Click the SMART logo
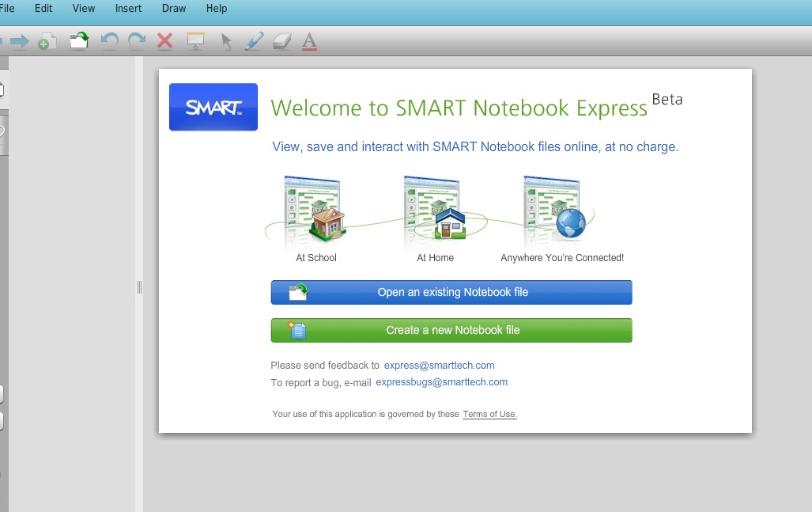Screen dimensions: 812x512 tap(213, 107)
